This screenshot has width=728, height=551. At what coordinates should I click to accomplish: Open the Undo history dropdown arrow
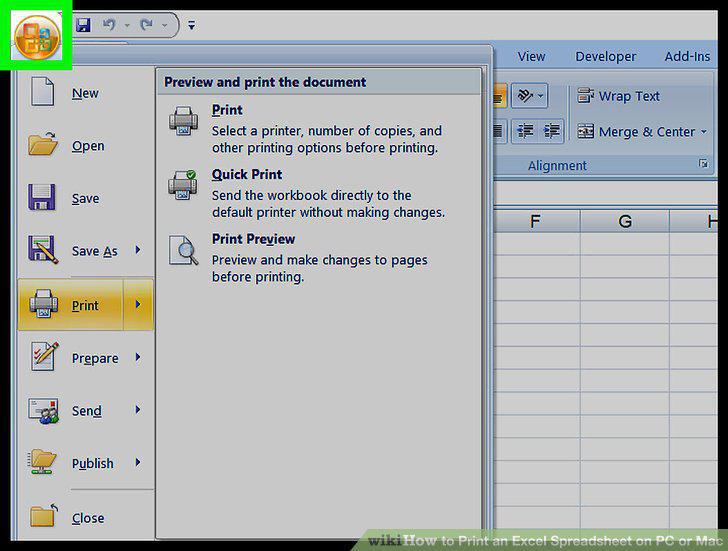(x=127, y=25)
